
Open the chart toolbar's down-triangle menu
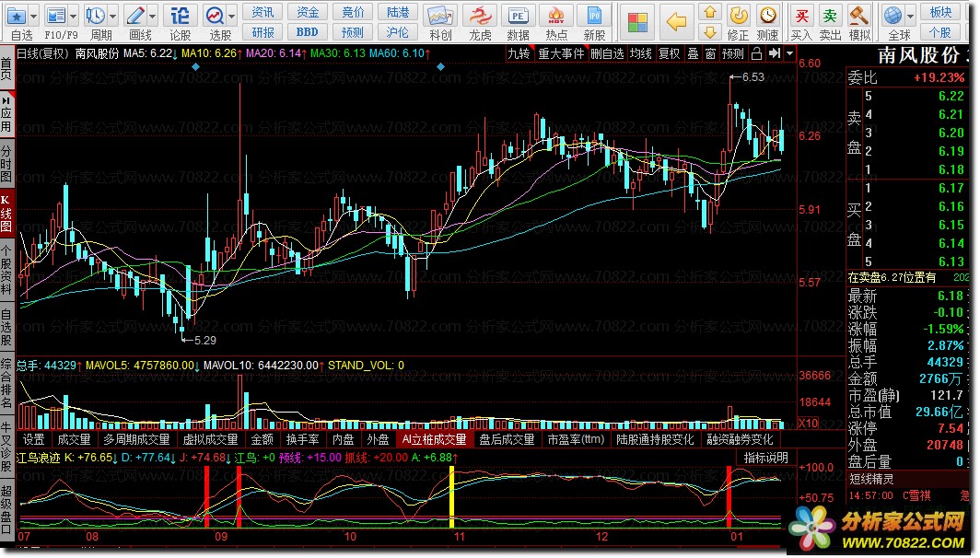tap(789, 53)
